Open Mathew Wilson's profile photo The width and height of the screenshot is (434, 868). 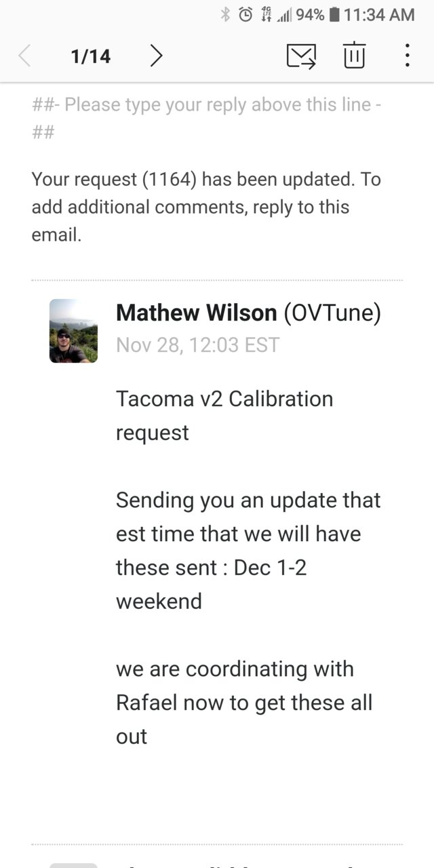(73, 331)
